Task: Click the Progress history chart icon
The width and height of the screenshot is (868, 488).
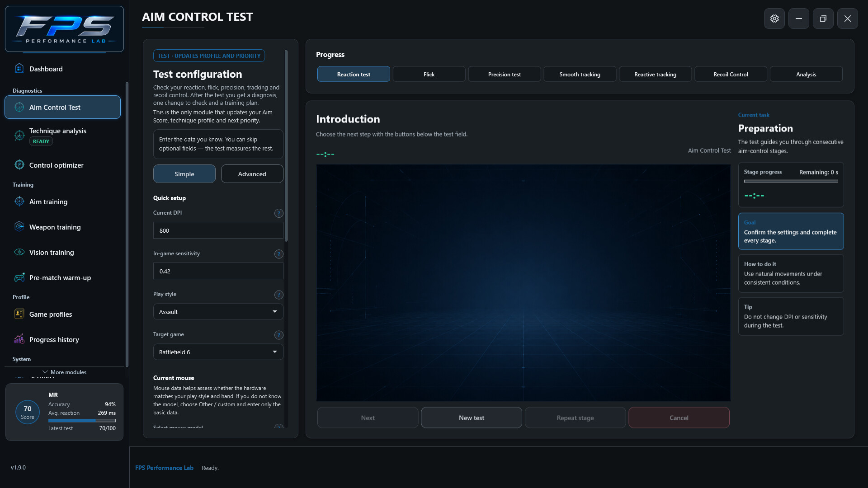Action: [19, 339]
